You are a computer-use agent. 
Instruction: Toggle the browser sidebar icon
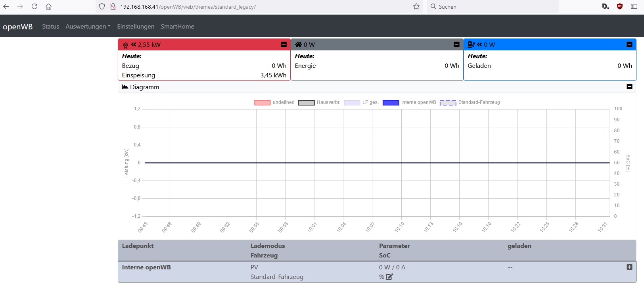(x=634, y=6)
